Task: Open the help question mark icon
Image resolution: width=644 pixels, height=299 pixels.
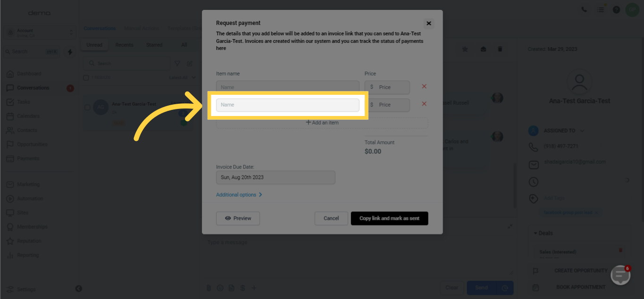Action: (x=616, y=9)
